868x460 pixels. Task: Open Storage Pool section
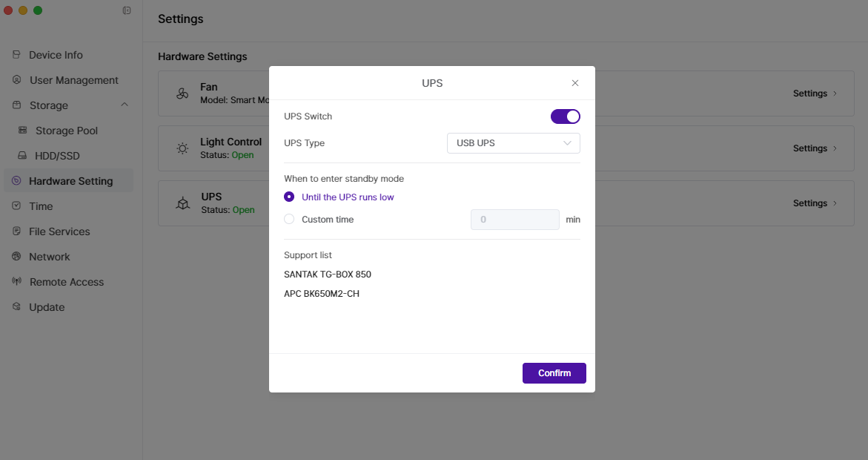click(67, 131)
